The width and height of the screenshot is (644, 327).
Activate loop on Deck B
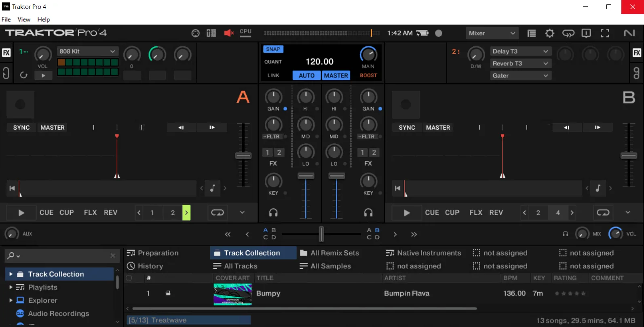point(603,213)
